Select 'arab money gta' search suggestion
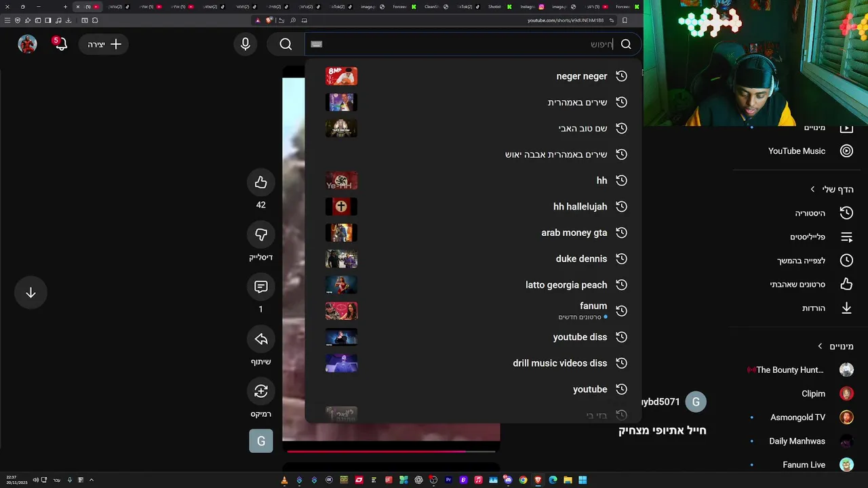 [473, 232]
